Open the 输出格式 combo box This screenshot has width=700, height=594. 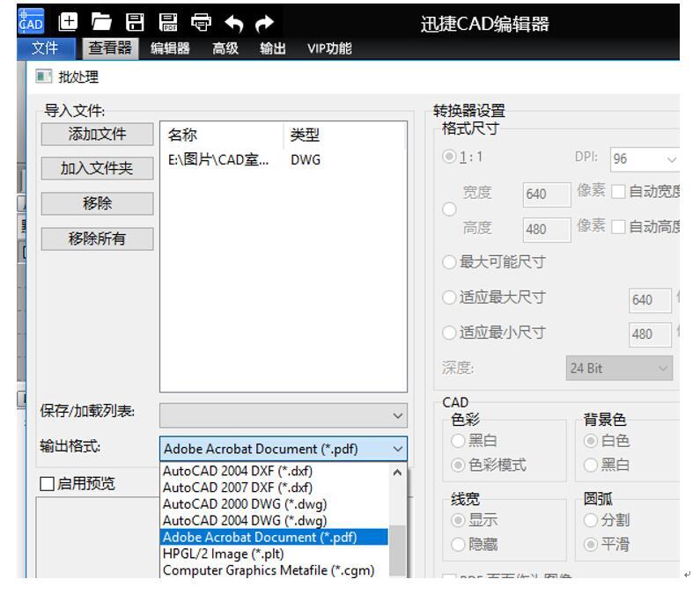[284, 449]
